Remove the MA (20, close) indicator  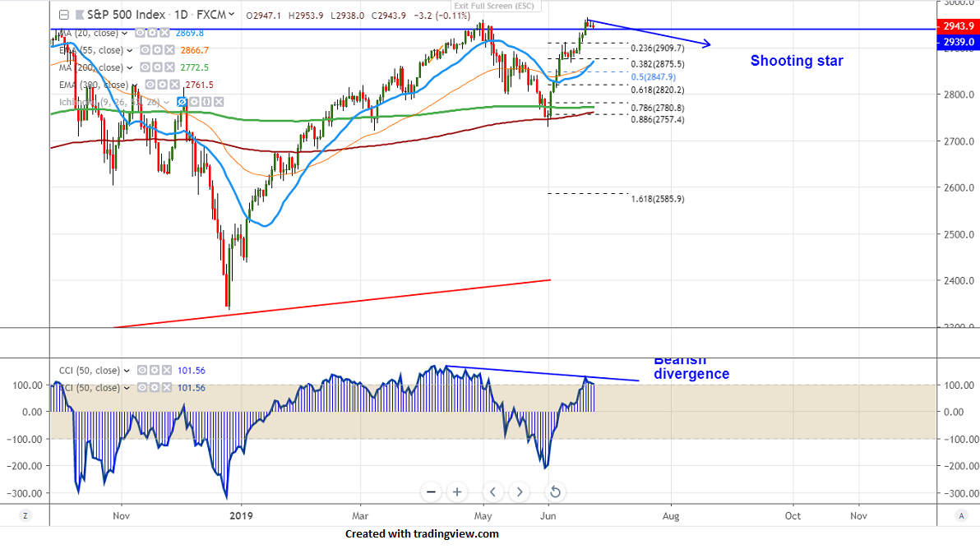pos(164,33)
